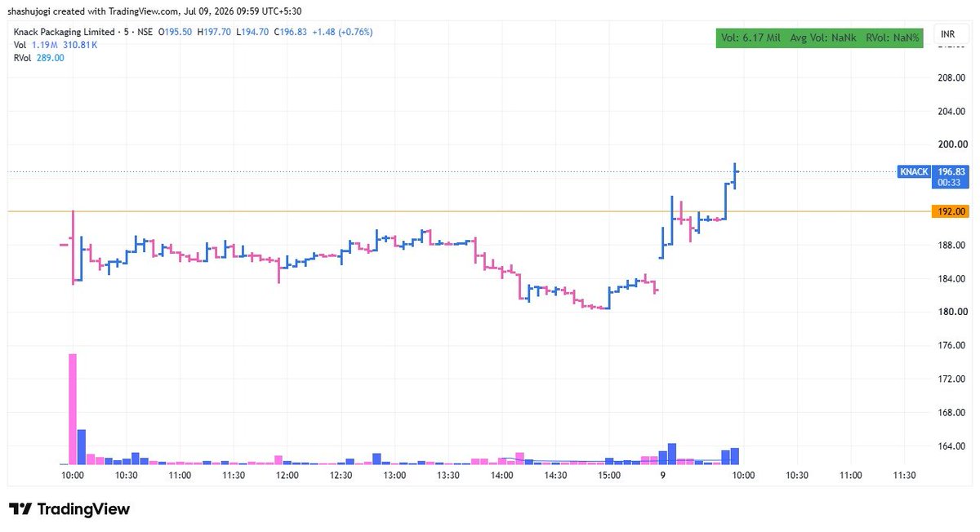This screenshot has width=980, height=532.
Task: Click the first 11:00 time axis label
Action: click(180, 476)
